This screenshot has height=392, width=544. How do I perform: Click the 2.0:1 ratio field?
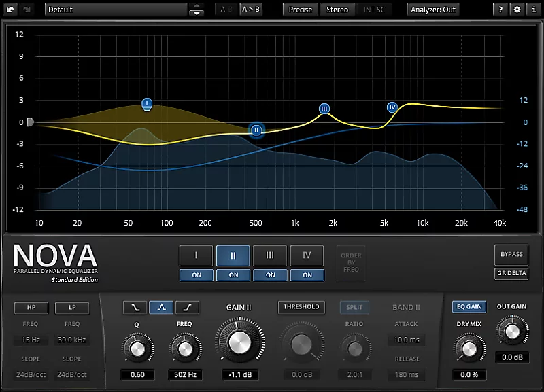pyautogui.click(x=355, y=374)
